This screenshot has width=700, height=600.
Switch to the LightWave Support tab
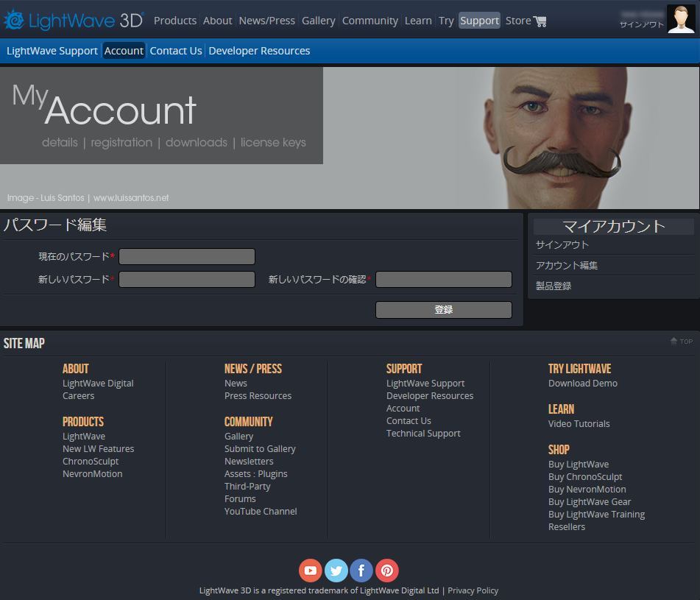[x=52, y=51]
